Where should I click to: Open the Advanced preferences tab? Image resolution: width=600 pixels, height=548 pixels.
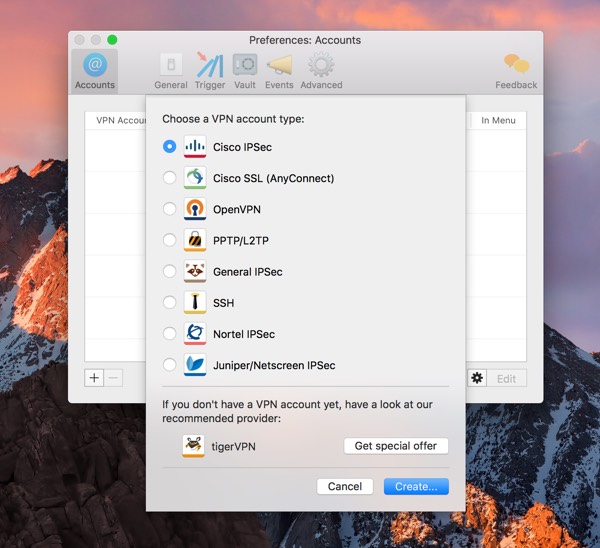[x=321, y=72]
